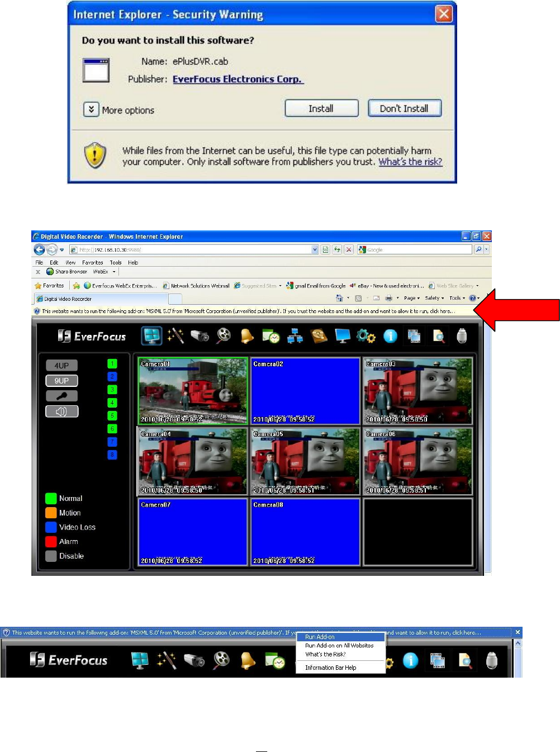
Task: Click compatibility view icon in address bar
Action: (x=325, y=249)
